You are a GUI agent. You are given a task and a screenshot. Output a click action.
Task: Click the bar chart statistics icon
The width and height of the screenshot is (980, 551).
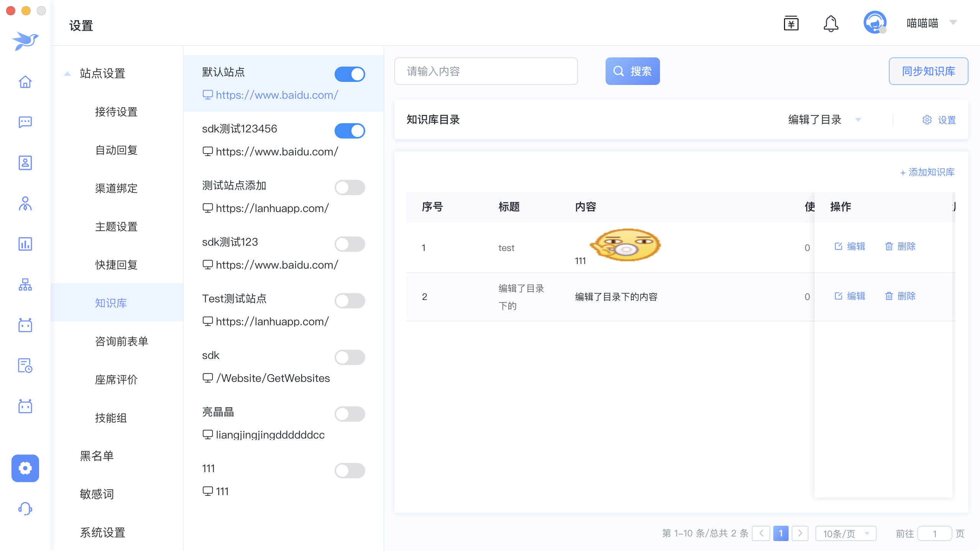25,244
